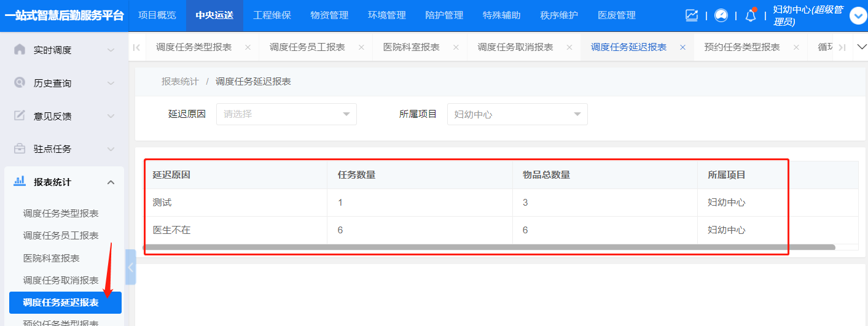Close the 调度任务取消报表 tab
868x326 pixels.
[569, 47]
